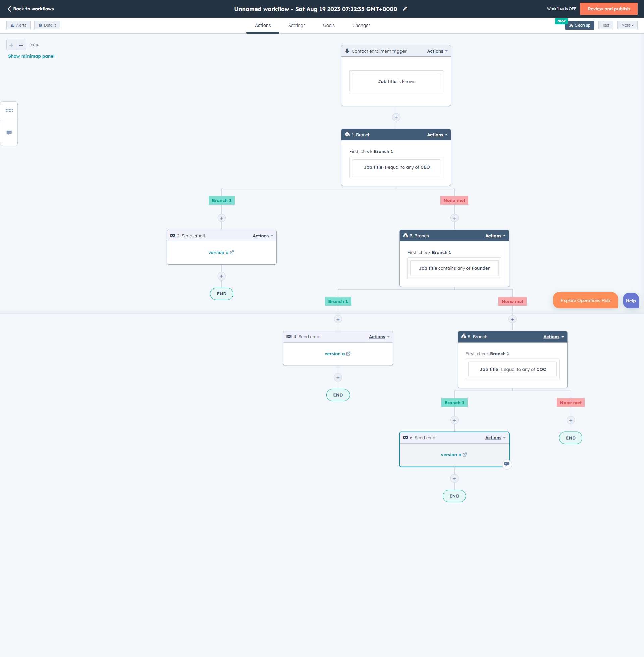Click the zoom in plus icon

tap(11, 45)
